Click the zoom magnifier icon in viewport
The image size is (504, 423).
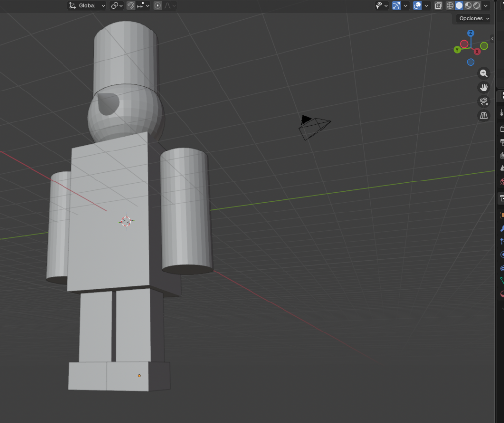[484, 73]
